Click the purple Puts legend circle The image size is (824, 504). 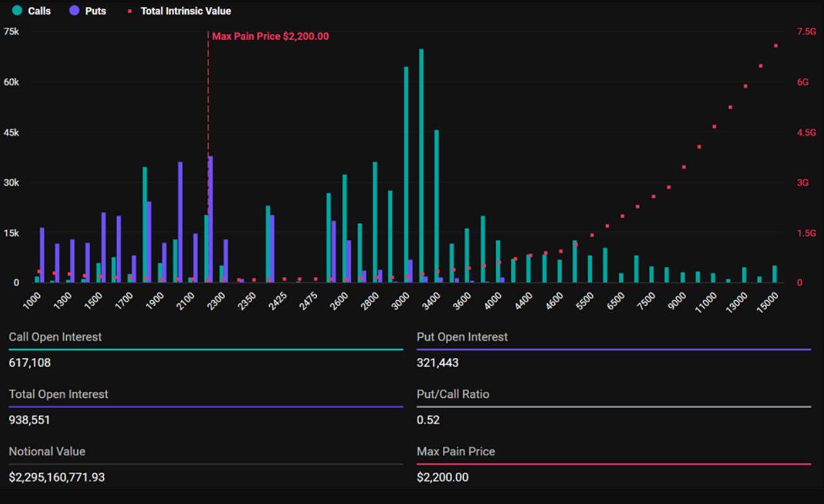tap(74, 11)
